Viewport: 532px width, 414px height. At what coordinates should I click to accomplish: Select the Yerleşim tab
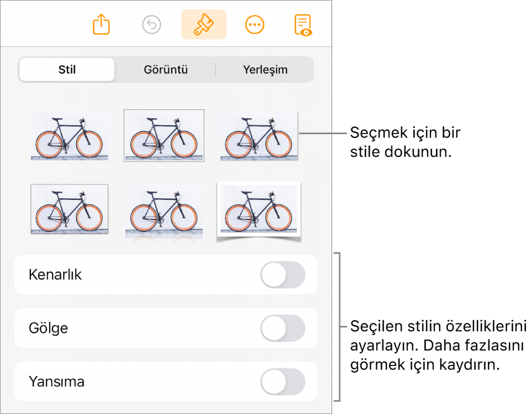[x=265, y=70]
